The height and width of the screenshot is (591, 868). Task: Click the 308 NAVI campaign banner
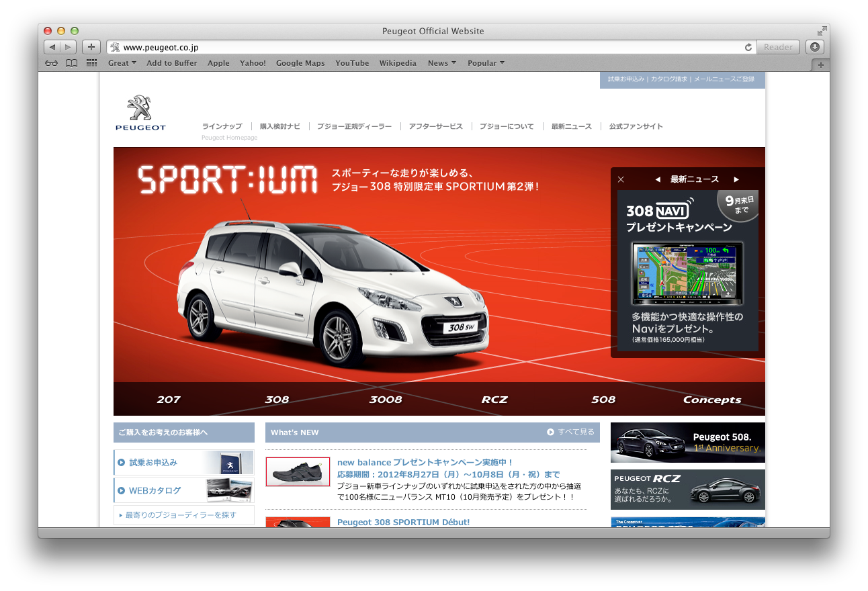[688, 271]
